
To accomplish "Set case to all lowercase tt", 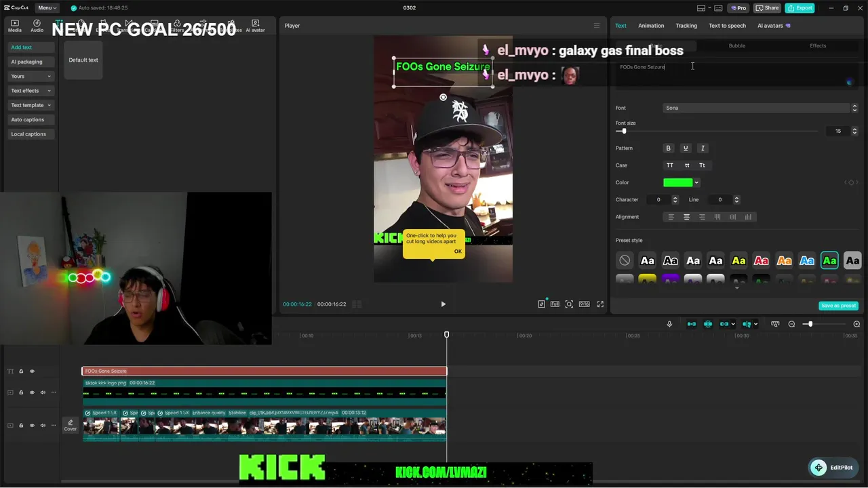I will coord(687,165).
